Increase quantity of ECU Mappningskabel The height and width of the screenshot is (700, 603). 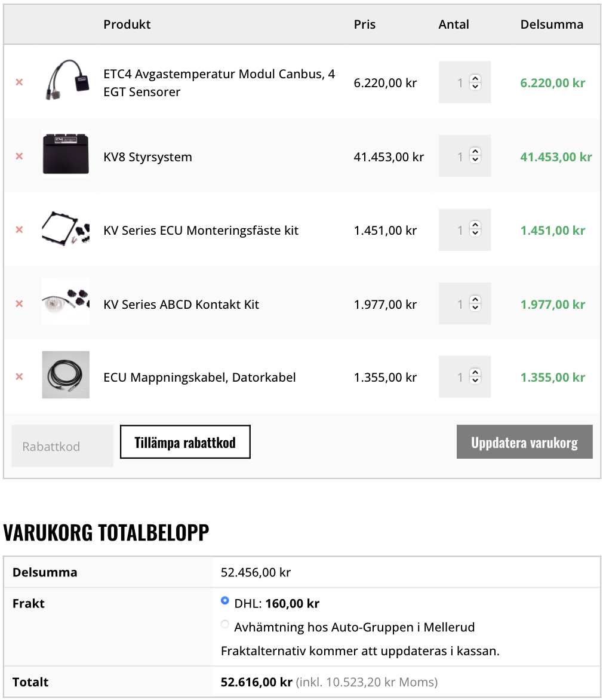tap(475, 372)
